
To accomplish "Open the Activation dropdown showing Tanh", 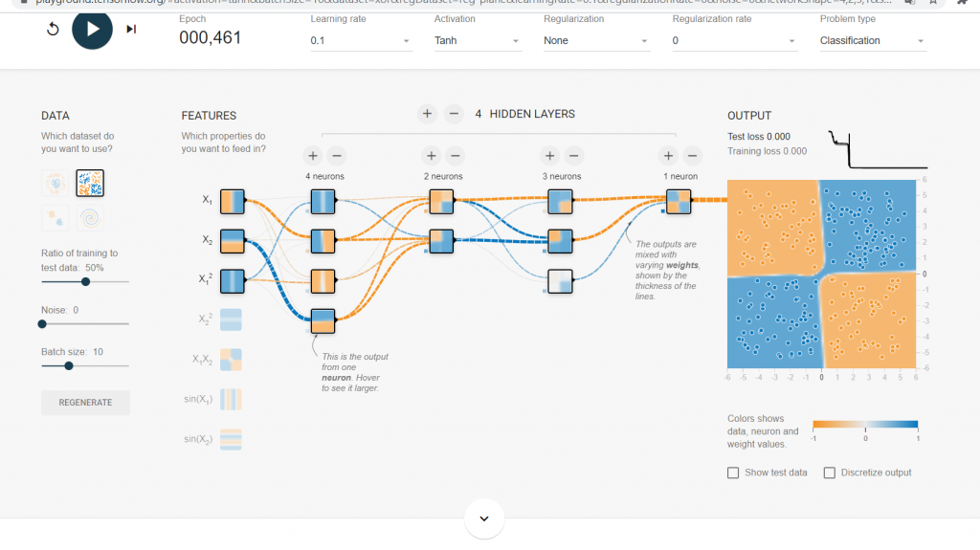I will coord(478,40).
